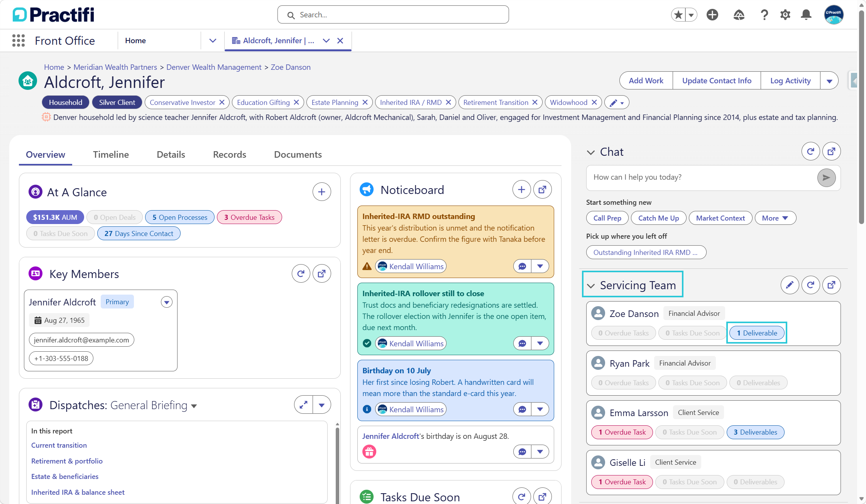Image resolution: width=866 pixels, height=504 pixels.
Task: Remove the Widowhood tag
Action: [x=594, y=103]
